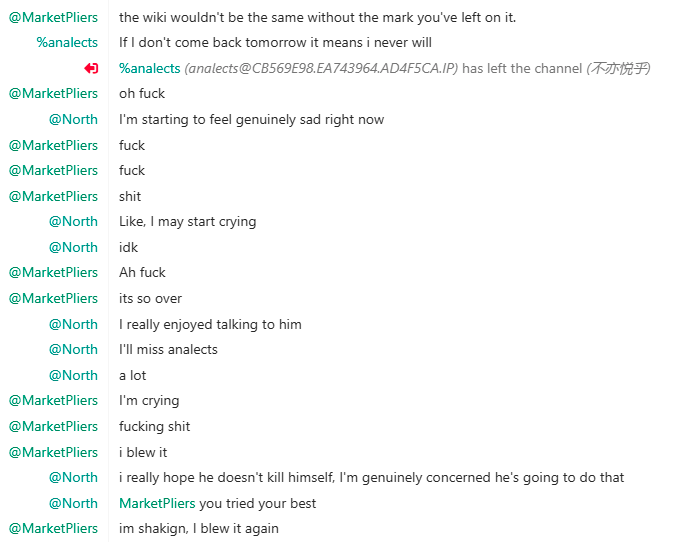Click the red leave-channel arrow icon

point(91,68)
